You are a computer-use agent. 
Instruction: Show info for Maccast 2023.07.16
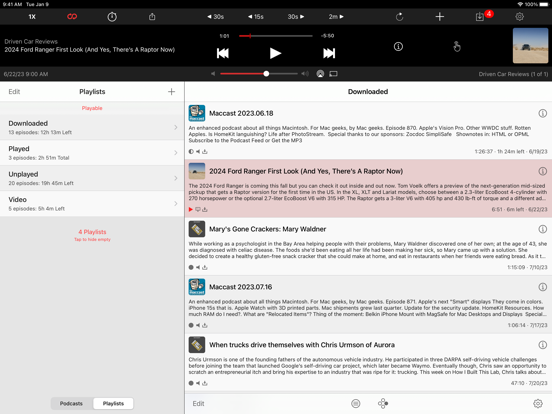(542, 287)
